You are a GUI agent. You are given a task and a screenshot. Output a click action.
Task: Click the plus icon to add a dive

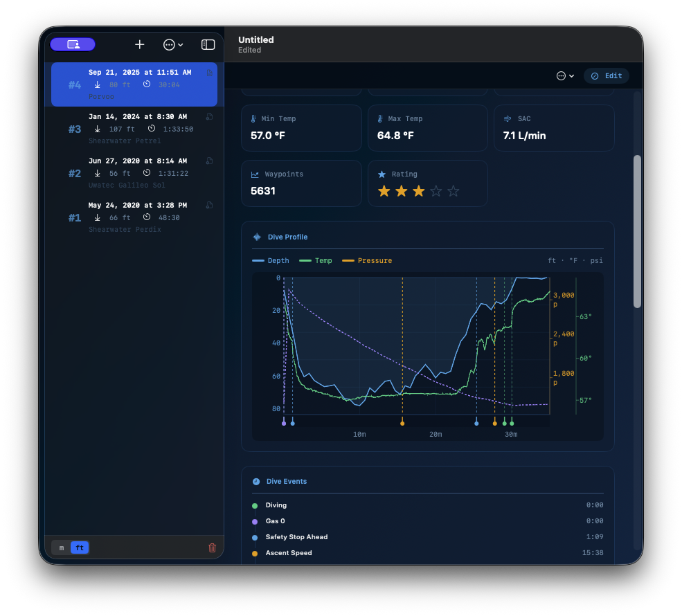140,44
